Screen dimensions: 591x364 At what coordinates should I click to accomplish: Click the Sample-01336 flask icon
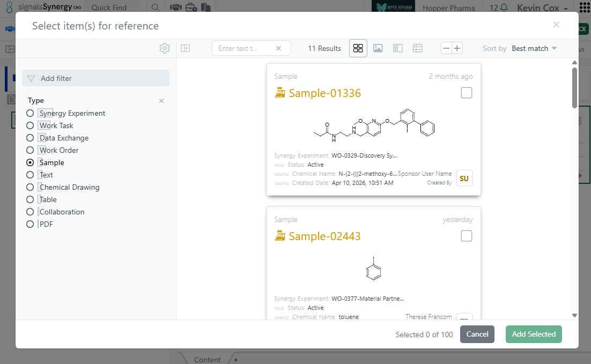(280, 93)
